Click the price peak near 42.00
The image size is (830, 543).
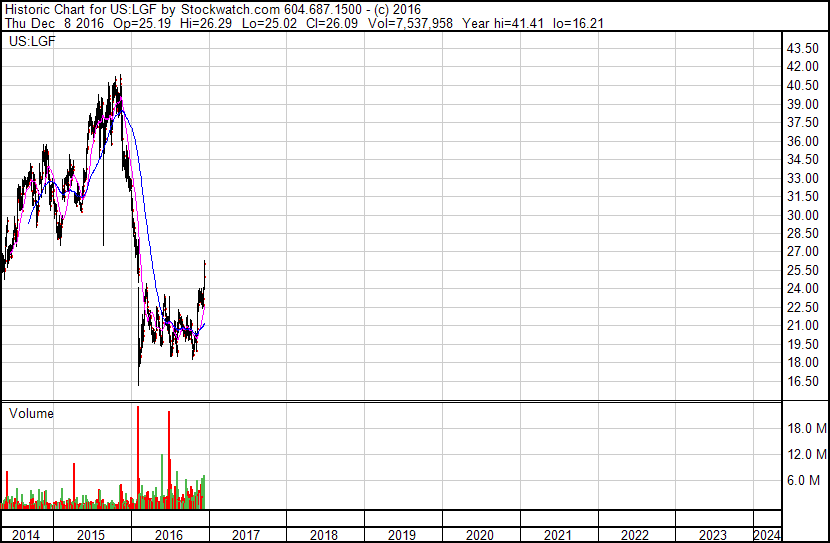tap(120, 77)
